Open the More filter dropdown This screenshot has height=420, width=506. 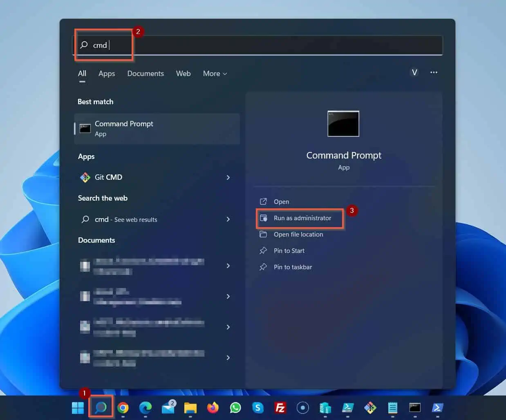click(x=215, y=74)
